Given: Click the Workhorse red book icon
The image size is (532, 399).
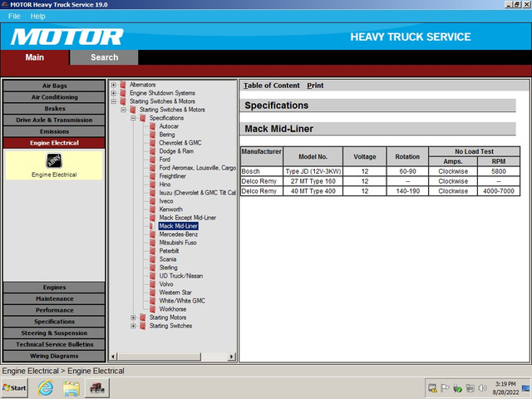Looking at the screenshot, I should pos(152,309).
